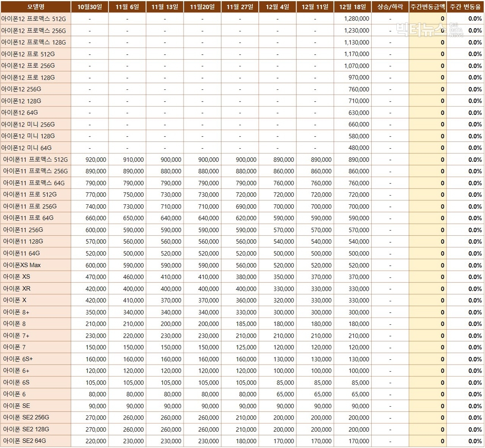The width and height of the screenshot is (485, 448).
Task: Select the 아이폰12 128G model name
Action: pyautogui.click(x=21, y=101)
